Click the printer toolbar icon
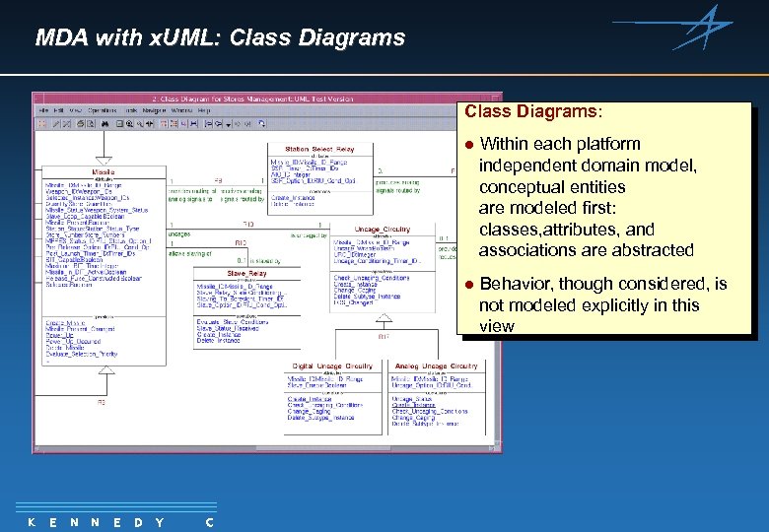 [81, 124]
